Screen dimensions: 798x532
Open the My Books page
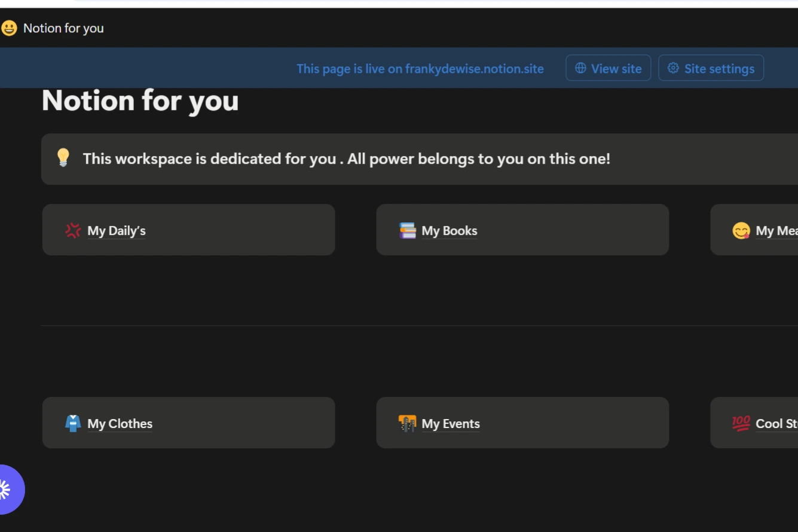coord(449,231)
